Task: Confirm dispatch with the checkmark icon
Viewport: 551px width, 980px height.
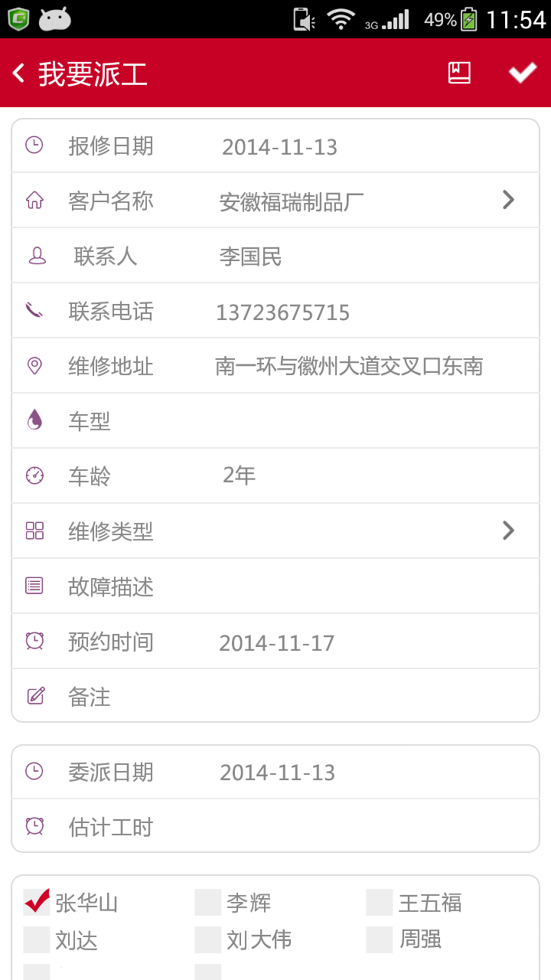Action: pyautogui.click(x=523, y=73)
